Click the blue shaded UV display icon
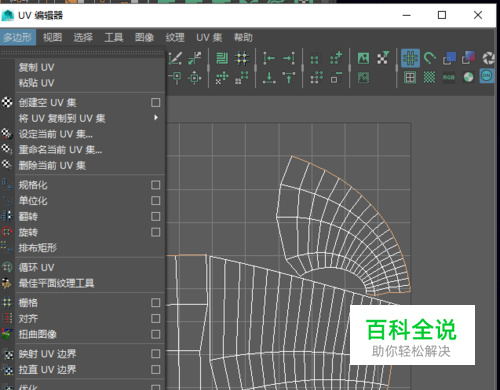The width and height of the screenshot is (500, 390). [x=449, y=58]
